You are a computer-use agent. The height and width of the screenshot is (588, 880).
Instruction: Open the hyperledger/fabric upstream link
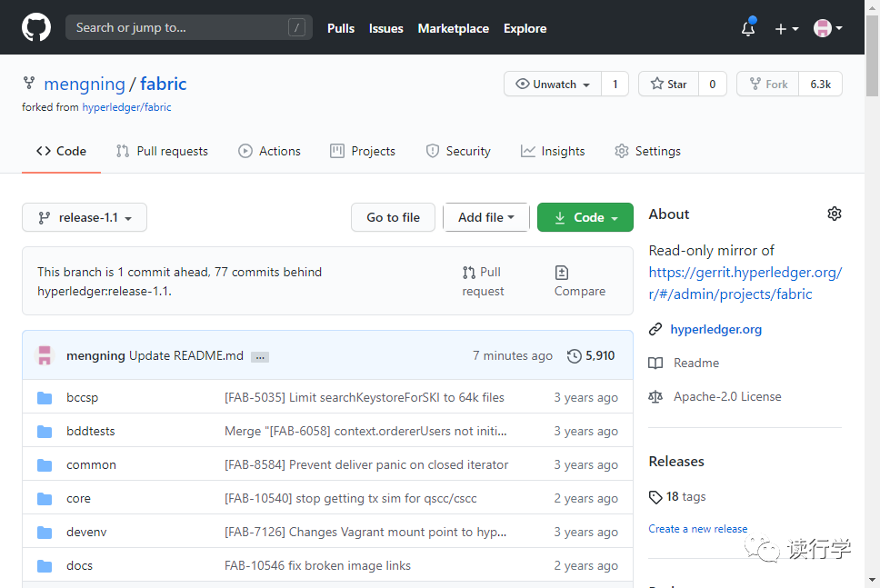(126, 107)
